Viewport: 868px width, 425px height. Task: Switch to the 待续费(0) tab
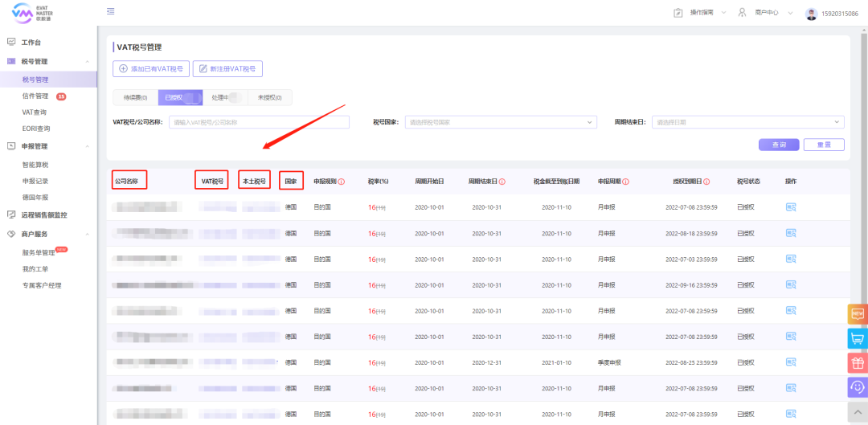pyautogui.click(x=135, y=97)
